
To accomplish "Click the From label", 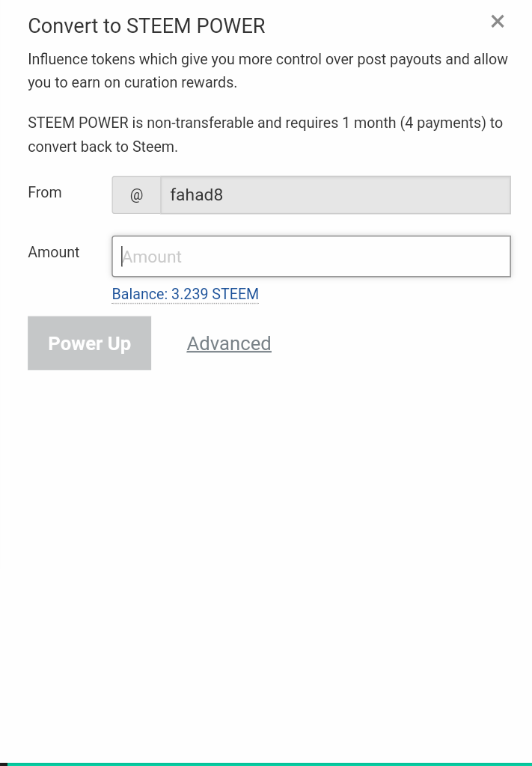I will [44, 192].
